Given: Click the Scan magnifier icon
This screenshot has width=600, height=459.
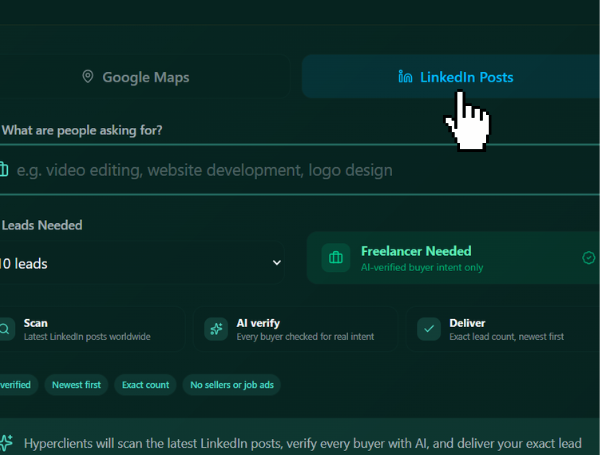Looking at the screenshot, I should (x=5, y=329).
